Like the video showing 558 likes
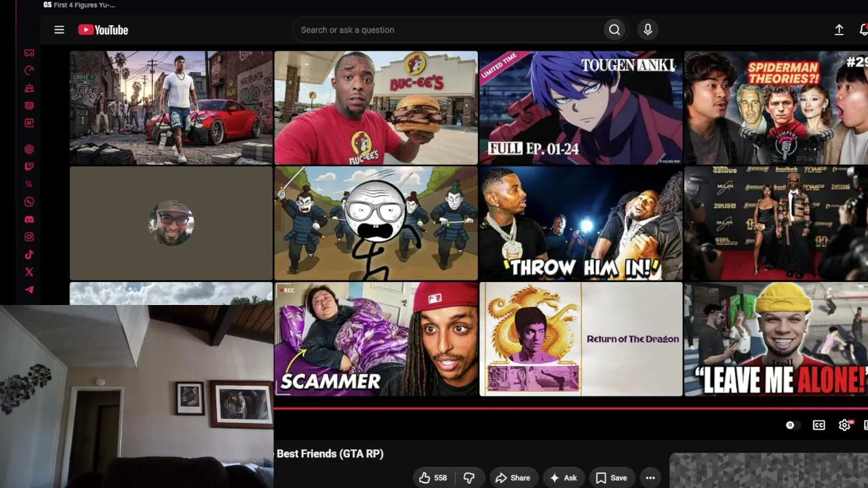 click(433, 478)
